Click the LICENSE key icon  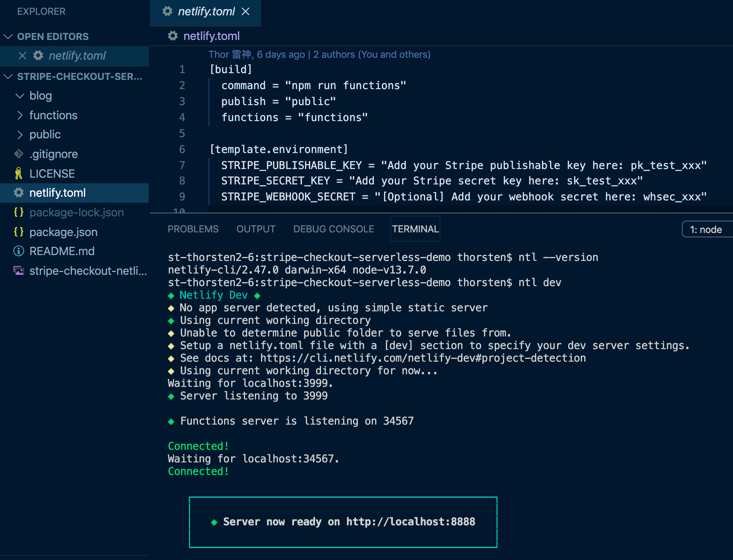coord(19,174)
